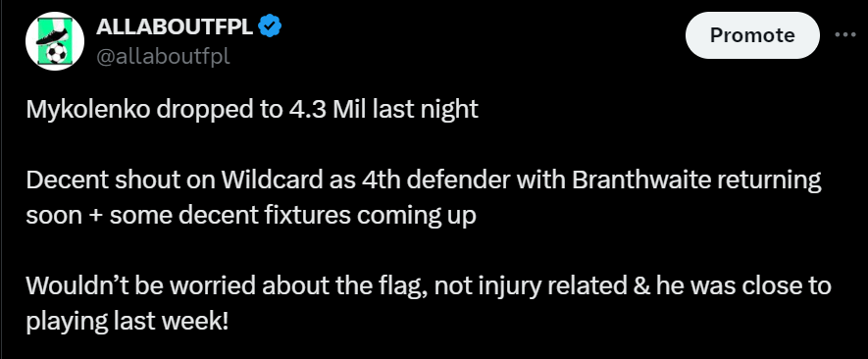The width and height of the screenshot is (868, 359).
Task: Open the ALLABOUTFPL profile avatar
Action: [55, 41]
